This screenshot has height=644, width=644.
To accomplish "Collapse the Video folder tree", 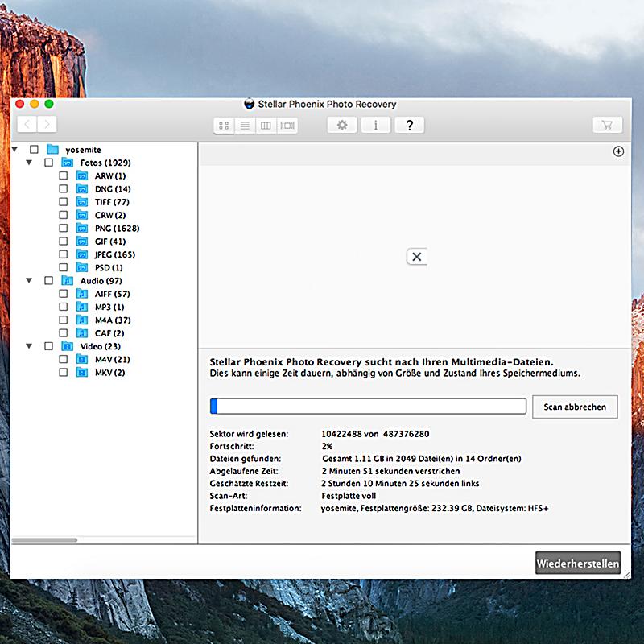I will 29,346.
